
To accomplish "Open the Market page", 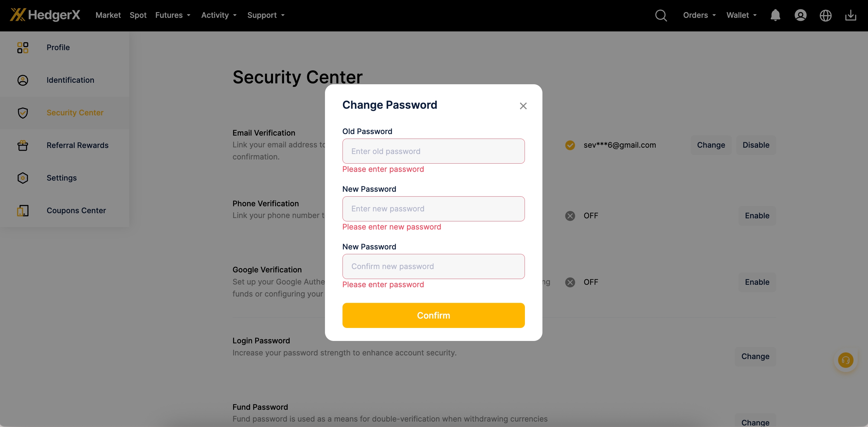I will point(108,15).
